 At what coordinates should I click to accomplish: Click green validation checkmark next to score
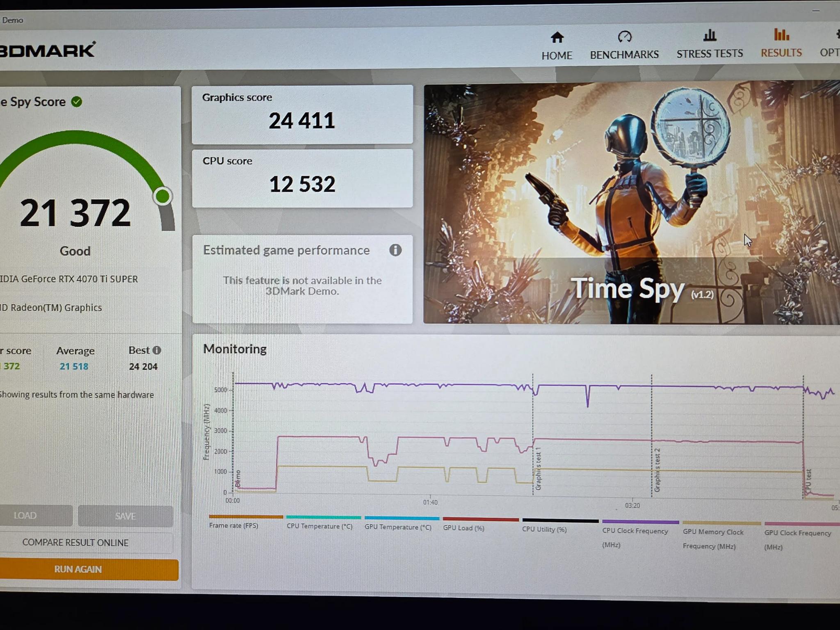[77, 102]
